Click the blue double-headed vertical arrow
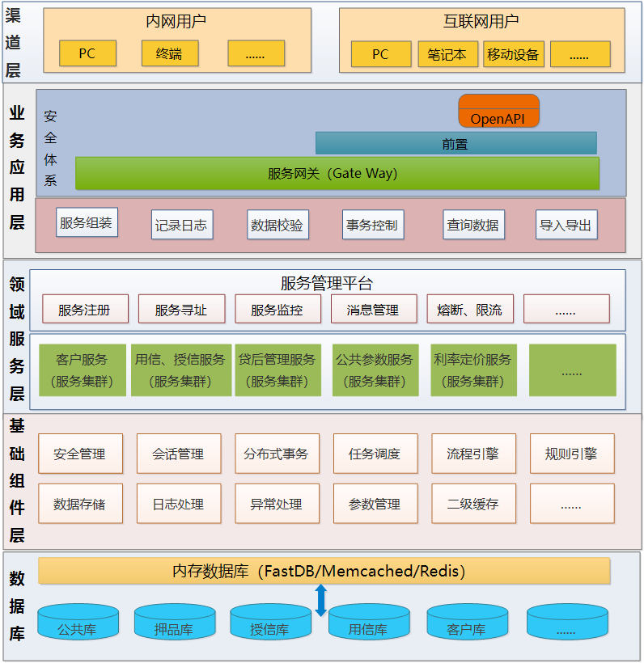The image size is (644, 663). [320, 601]
